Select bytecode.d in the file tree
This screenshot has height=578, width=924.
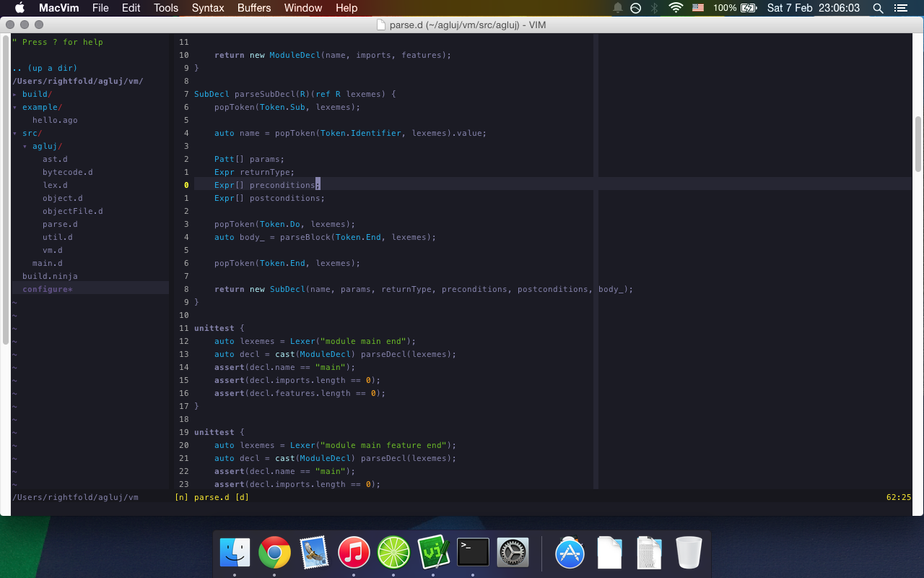(68, 172)
